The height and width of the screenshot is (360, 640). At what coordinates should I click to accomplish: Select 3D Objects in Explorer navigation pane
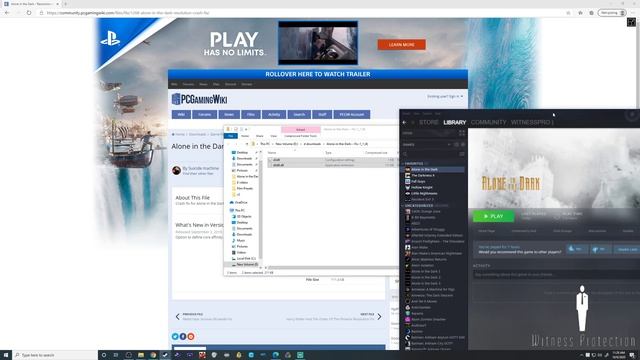244,216
